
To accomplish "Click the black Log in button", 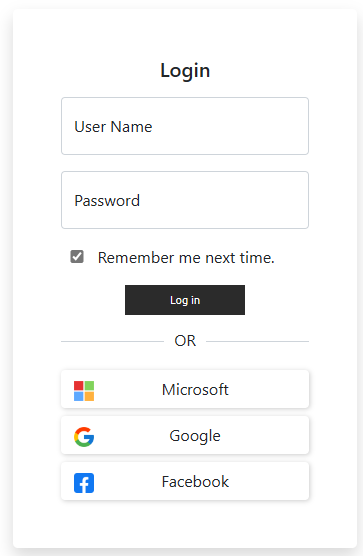I will tap(185, 300).
